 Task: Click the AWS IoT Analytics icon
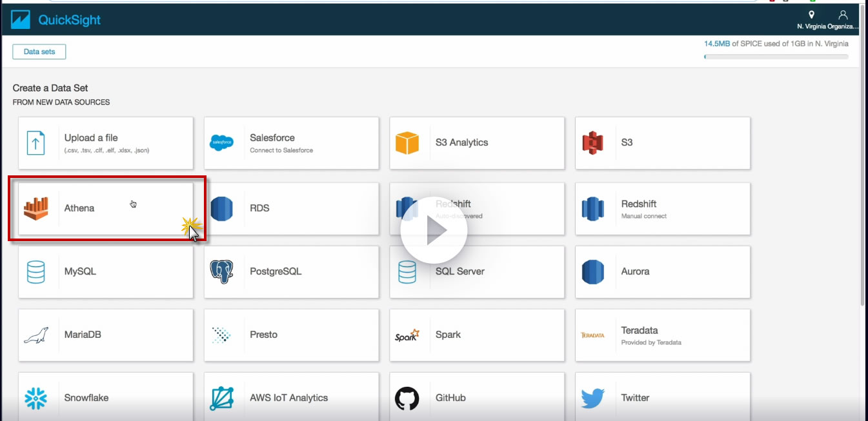pos(221,398)
